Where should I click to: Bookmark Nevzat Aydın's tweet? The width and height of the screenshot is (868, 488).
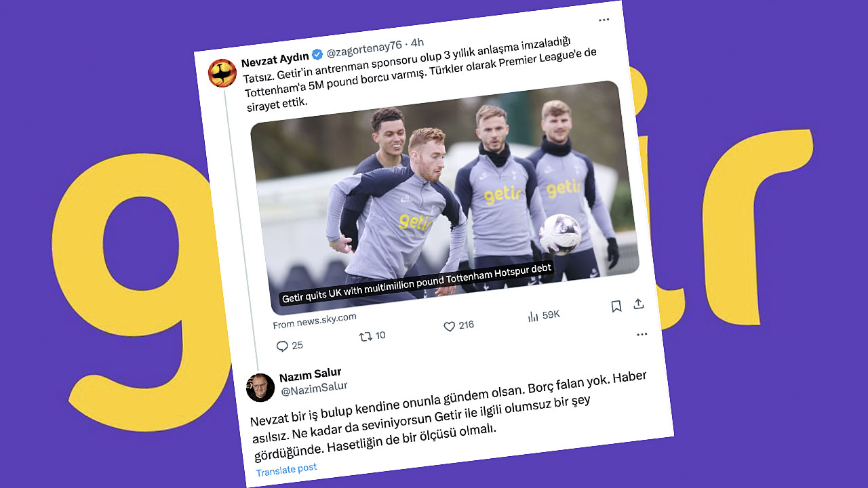click(x=616, y=306)
